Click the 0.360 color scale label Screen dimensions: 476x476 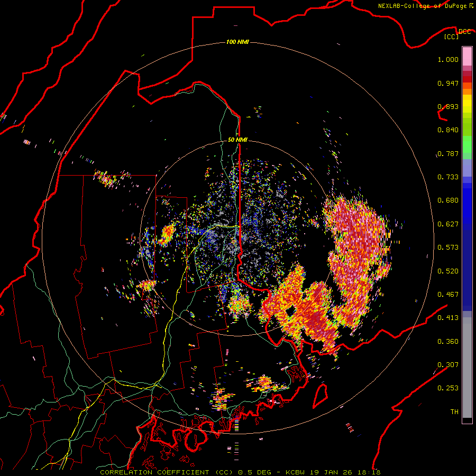click(x=448, y=342)
